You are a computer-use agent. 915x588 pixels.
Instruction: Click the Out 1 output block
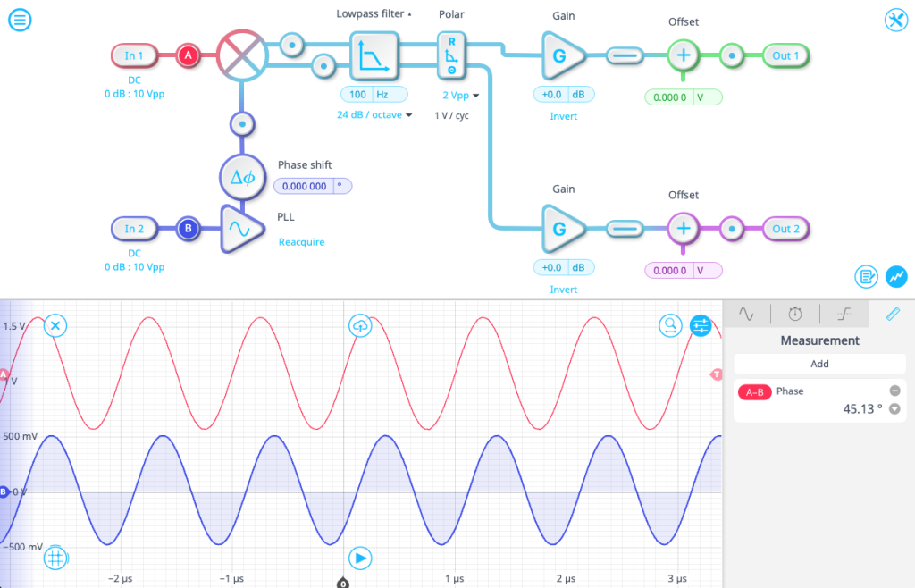coord(785,55)
